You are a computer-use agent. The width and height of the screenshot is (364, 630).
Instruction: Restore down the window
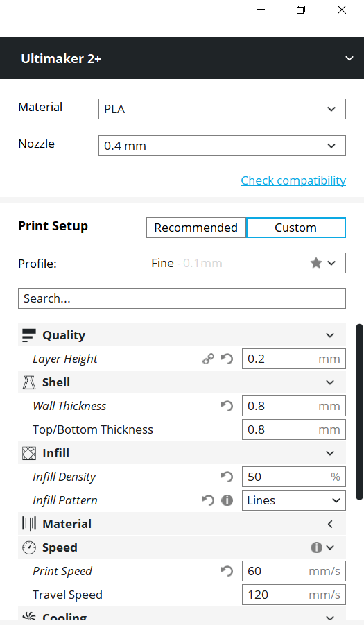click(301, 10)
